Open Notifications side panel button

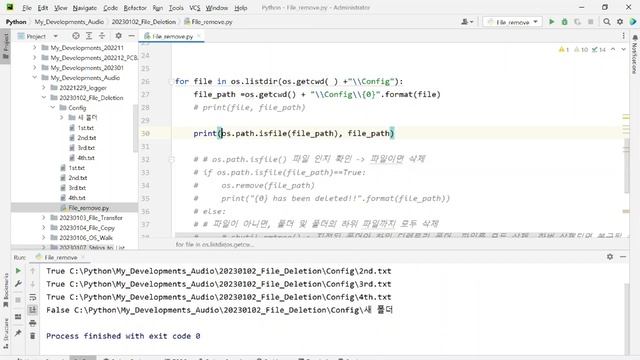coord(635,54)
